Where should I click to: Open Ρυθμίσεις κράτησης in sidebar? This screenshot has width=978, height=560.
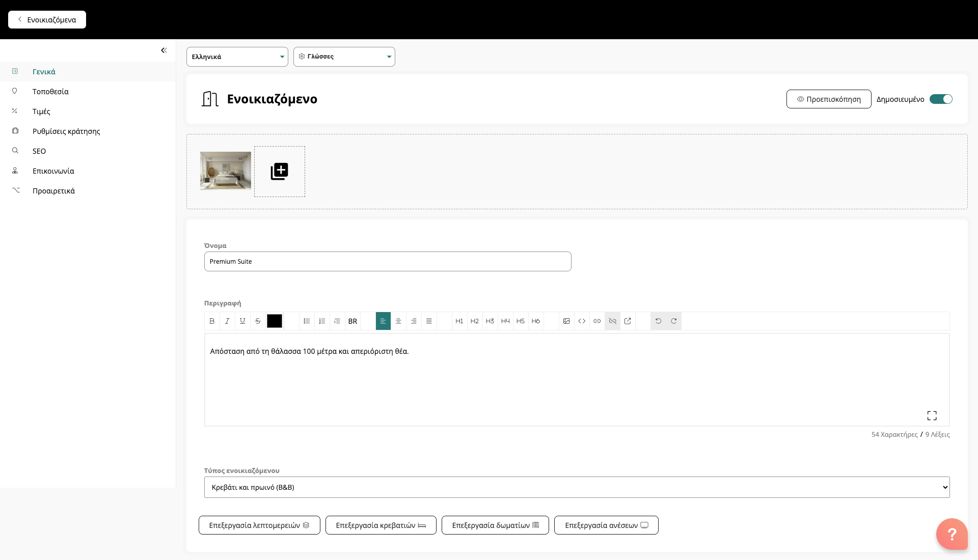66,131
